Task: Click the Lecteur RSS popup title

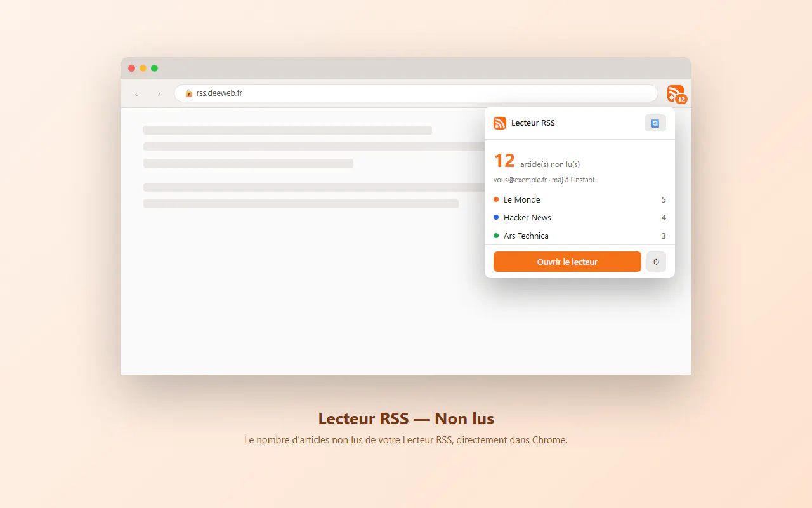Action: pyautogui.click(x=533, y=123)
